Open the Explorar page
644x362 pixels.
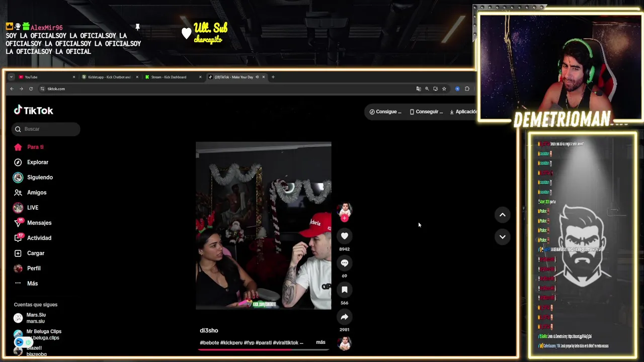pos(38,162)
